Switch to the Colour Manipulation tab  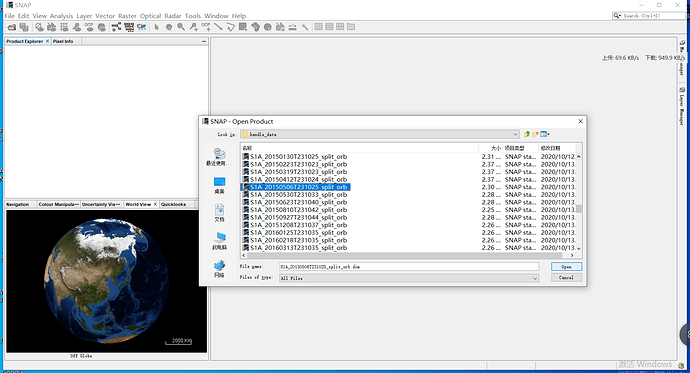pos(58,205)
